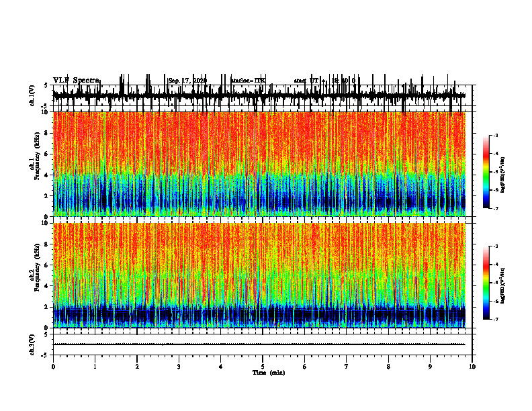The image size is (532, 411).
Task: Click the "4" tick on the time axis
Action: click(x=221, y=367)
